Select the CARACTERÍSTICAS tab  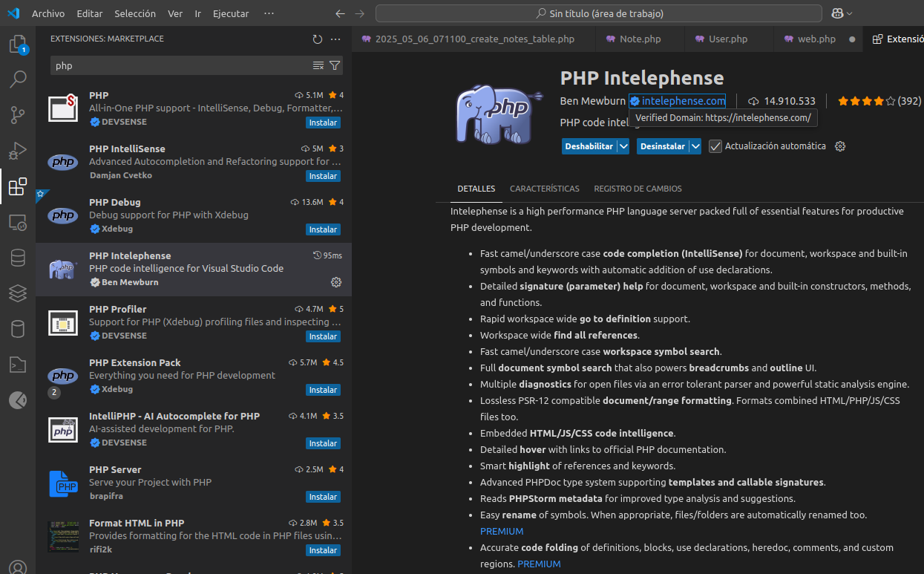(x=545, y=189)
